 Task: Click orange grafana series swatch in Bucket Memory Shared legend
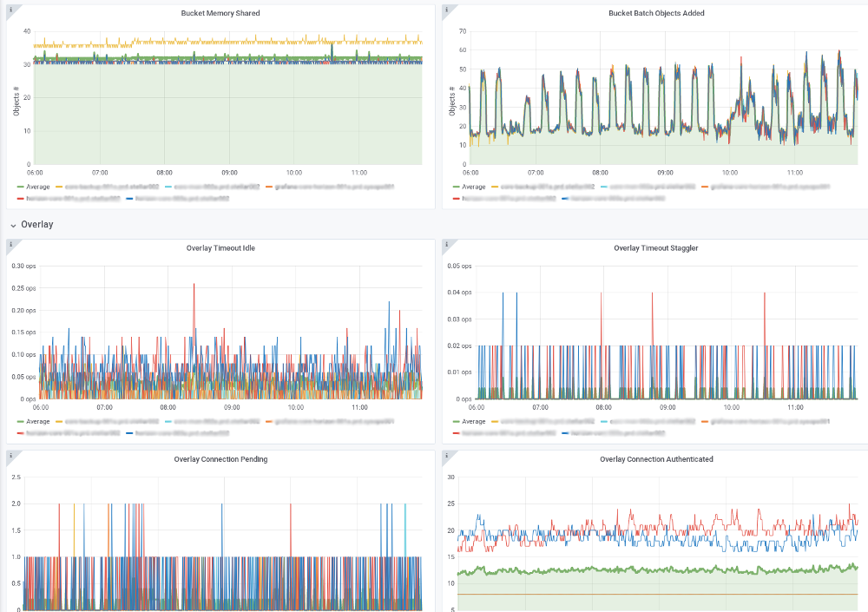pos(269,188)
